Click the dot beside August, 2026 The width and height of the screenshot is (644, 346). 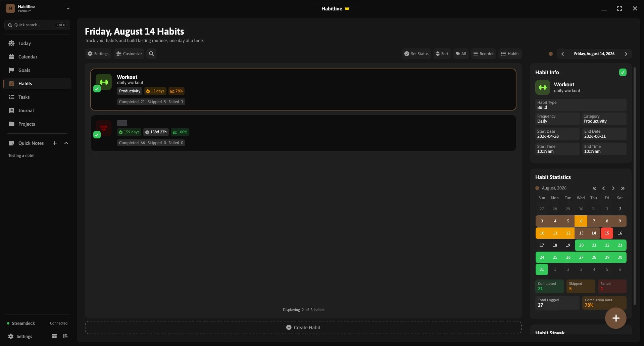pos(537,188)
